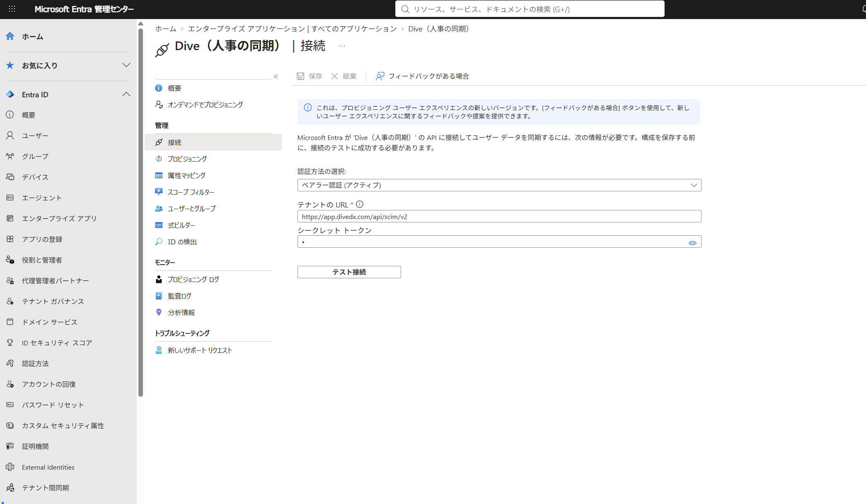
Task: Click the パスワード リセット icon
Action: tap(10, 405)
